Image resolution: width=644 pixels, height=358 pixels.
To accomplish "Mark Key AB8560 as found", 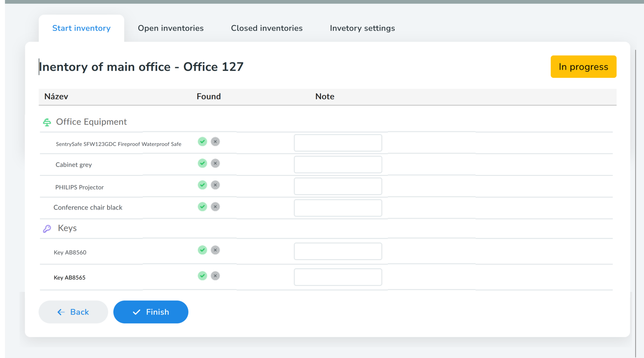I will coord(202,250).
